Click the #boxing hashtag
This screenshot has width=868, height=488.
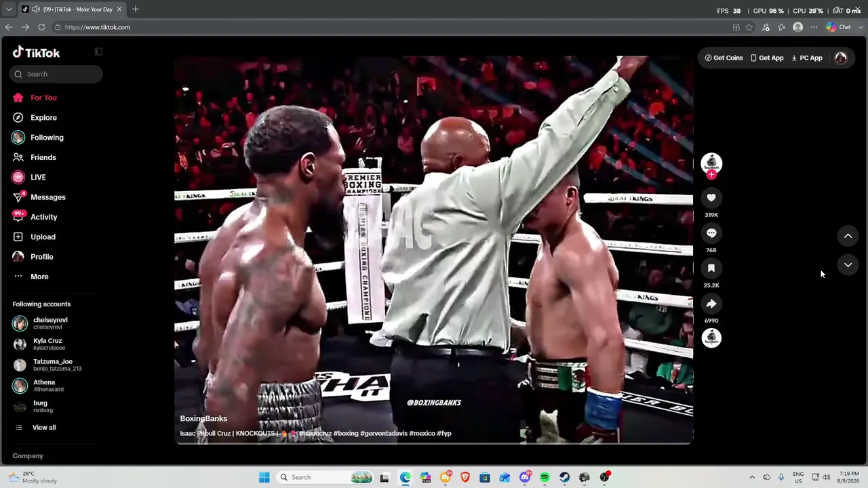pos(346,434)
